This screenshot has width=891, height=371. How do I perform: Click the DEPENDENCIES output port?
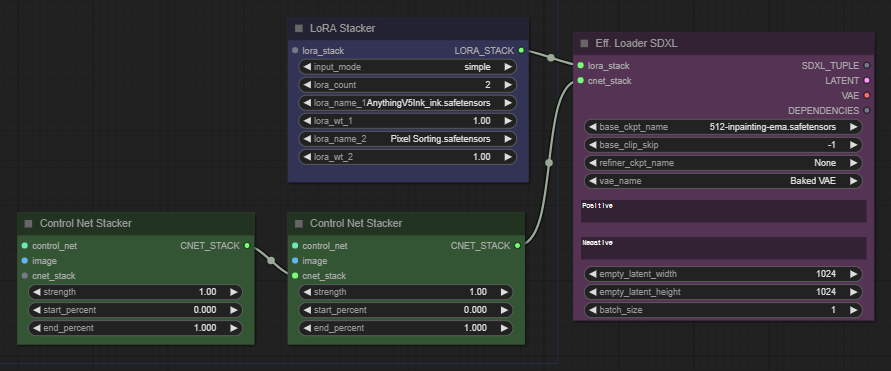pos(867,110)
